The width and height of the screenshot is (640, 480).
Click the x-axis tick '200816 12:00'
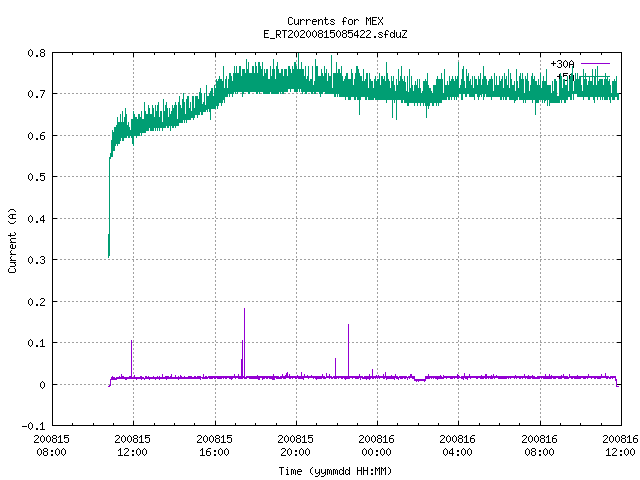click(620, 445)
